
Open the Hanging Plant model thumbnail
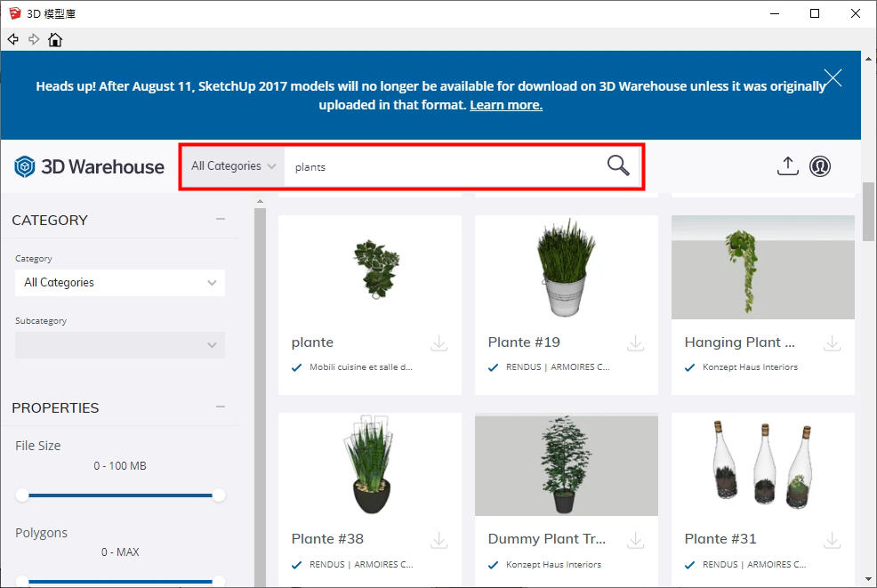pyautogui.click(x=763, y=268)
